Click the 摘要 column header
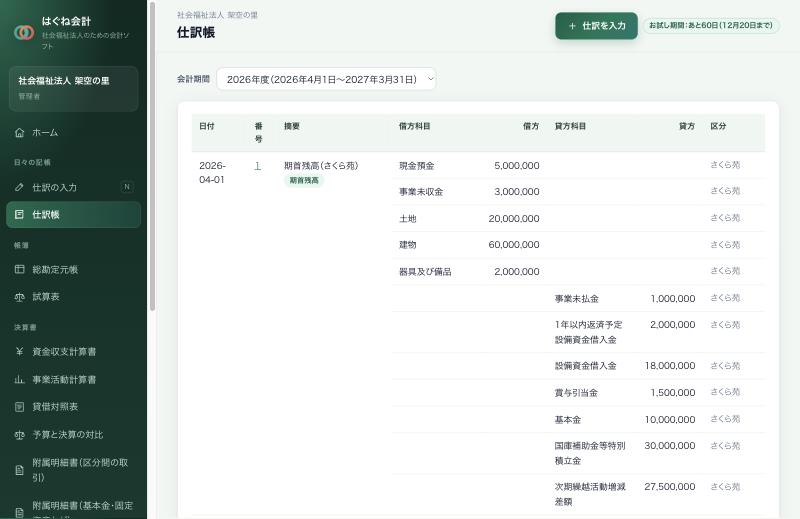Viewport: 800px width, 519px height. [292, 126]
